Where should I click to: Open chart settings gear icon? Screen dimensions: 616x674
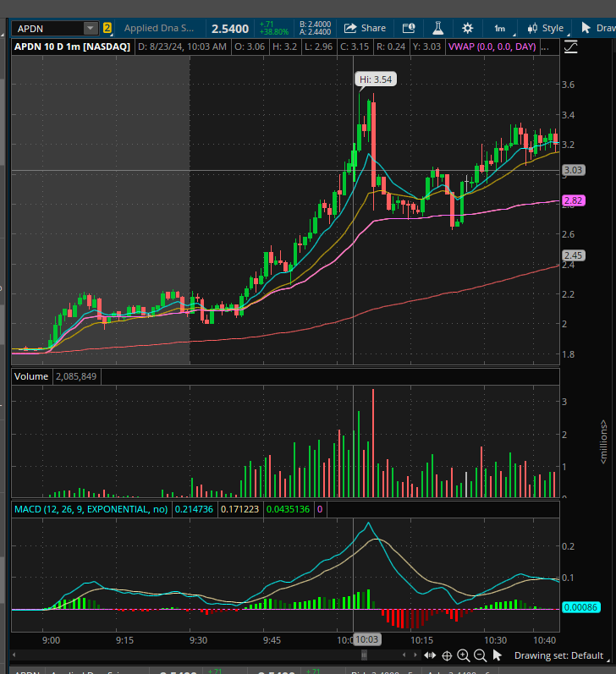click(x=468, y=29)
